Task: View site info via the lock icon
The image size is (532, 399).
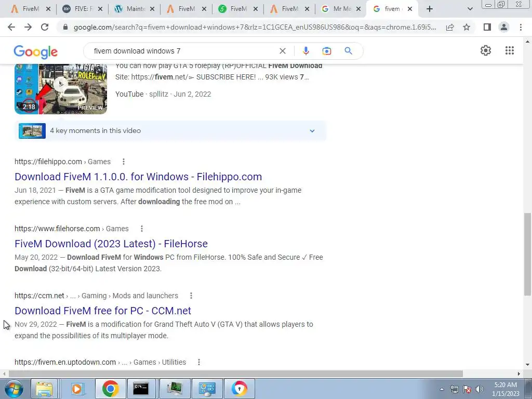Action: 65,27
